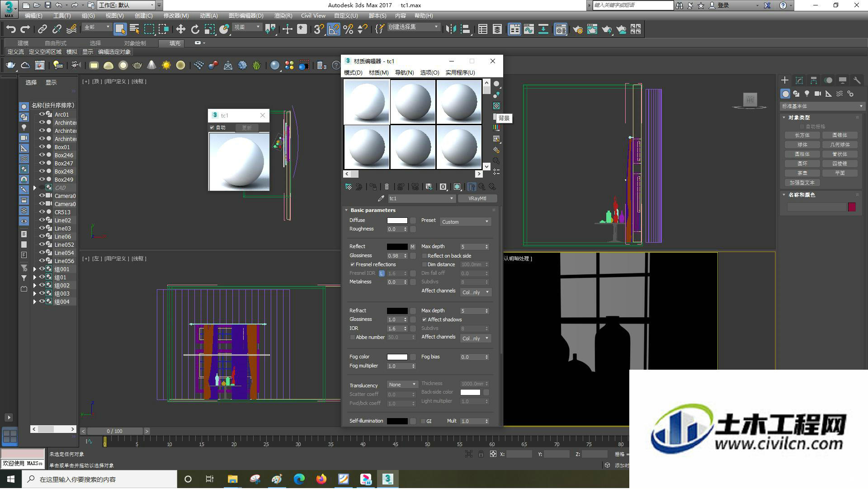Toggle Affect shadows checkbox
The height and width of the screenshot is (489, 868).
point(424,320)
